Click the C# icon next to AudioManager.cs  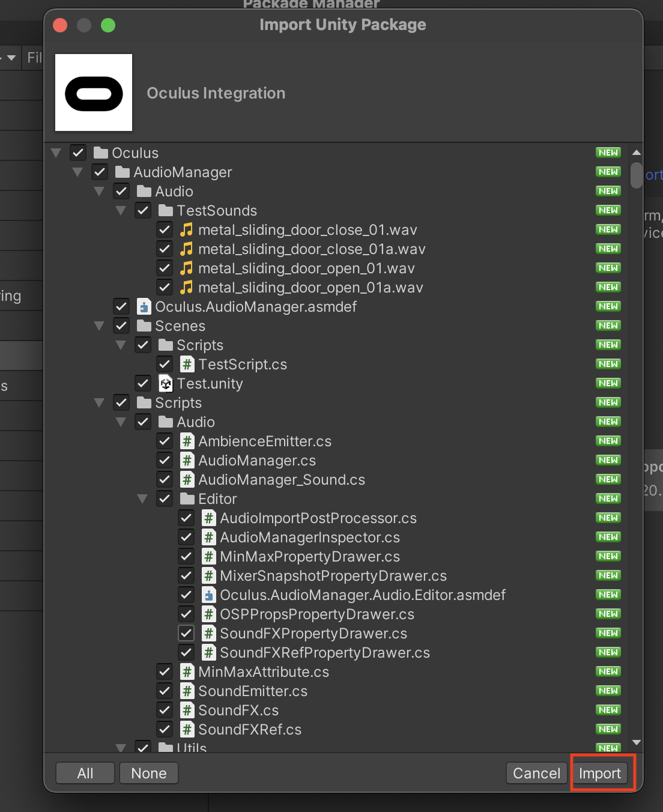pos(187,460)
